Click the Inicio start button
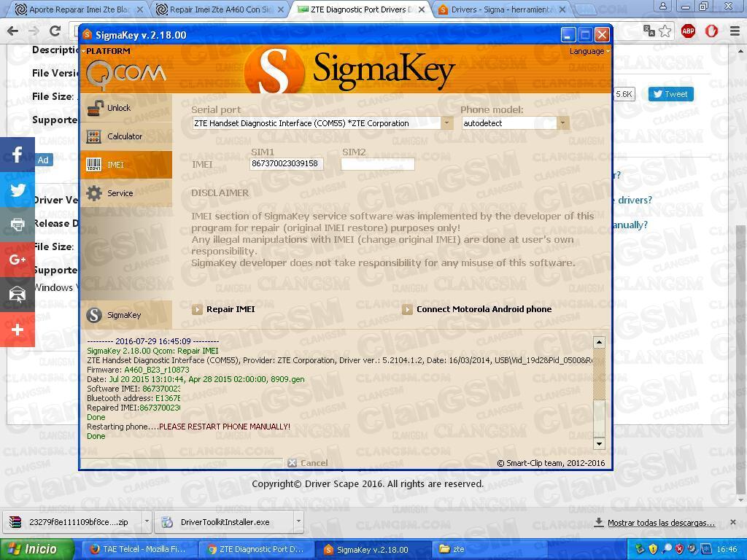 37,550
